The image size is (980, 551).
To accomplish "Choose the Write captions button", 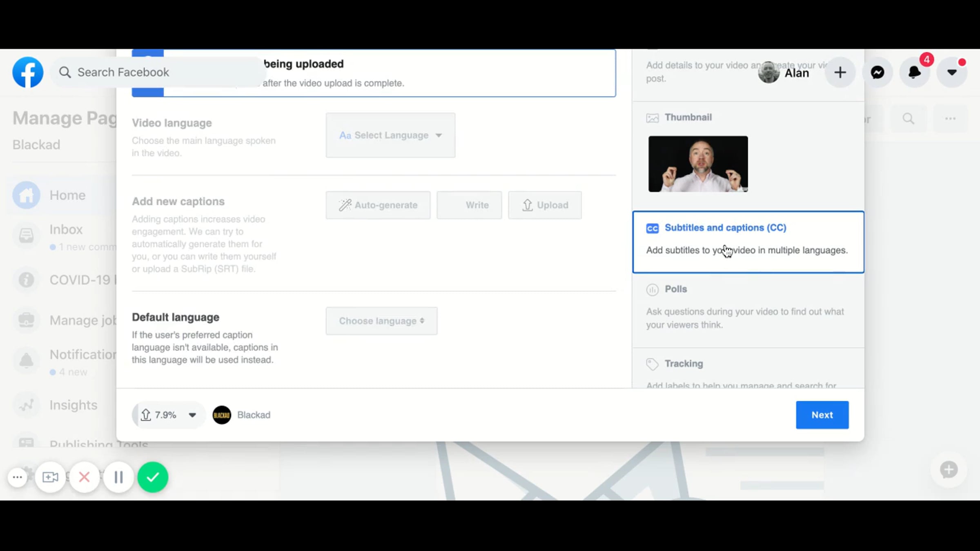I will [469, 205].
